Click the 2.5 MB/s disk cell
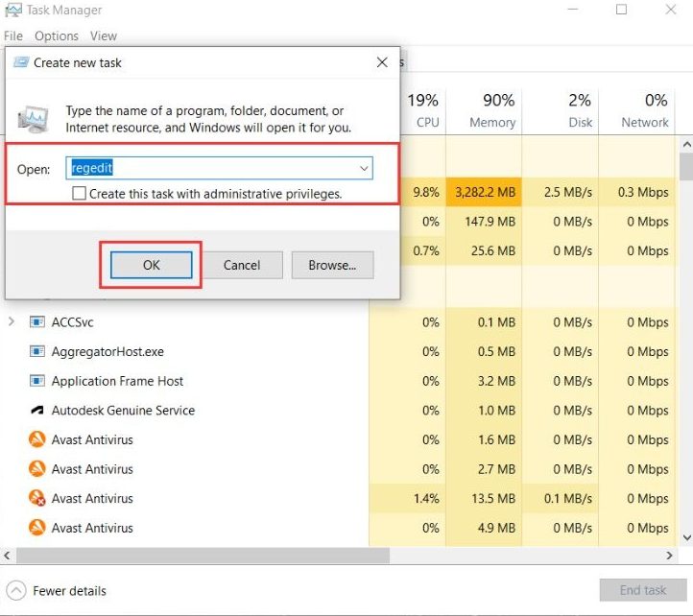693x616 pixels. tap(560, 192)
